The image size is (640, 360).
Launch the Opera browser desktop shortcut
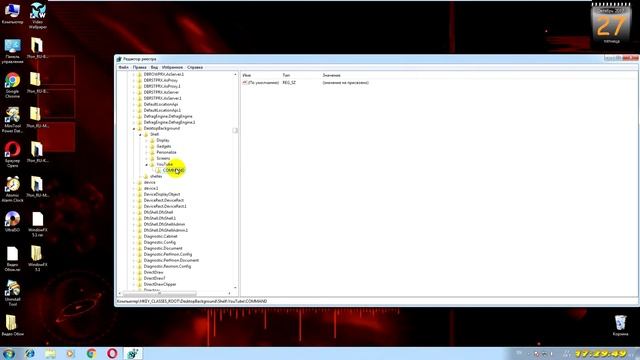pos(12,155)
